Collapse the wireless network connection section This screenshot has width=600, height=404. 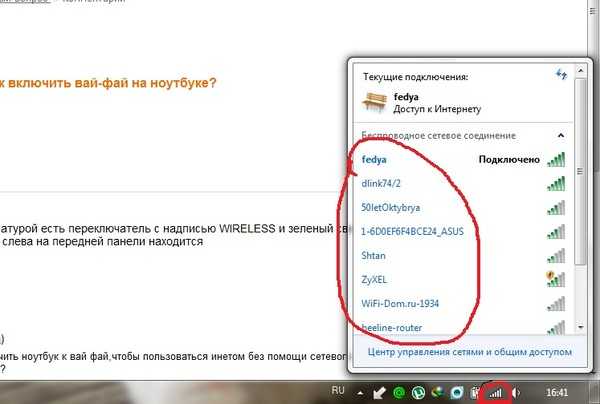point(561,135)
